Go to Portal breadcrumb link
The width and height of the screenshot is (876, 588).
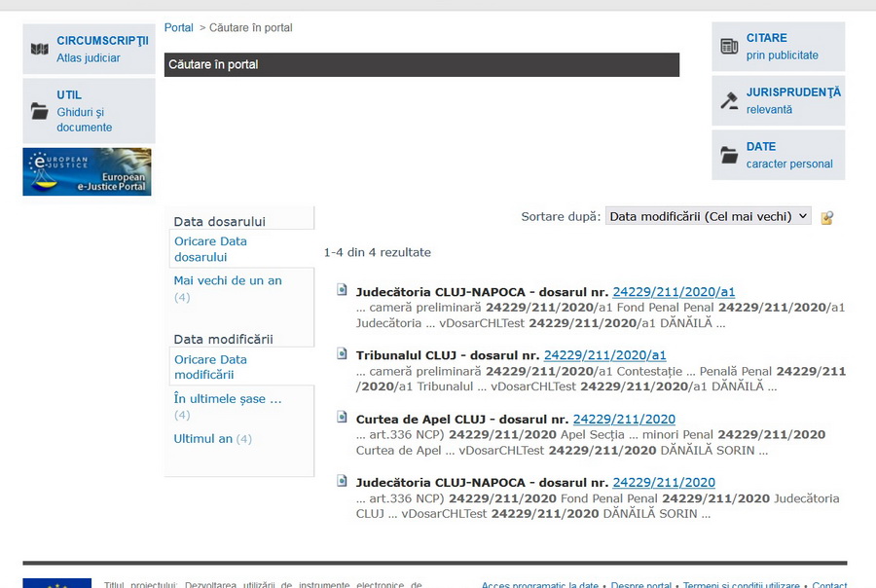pos(178,27)
